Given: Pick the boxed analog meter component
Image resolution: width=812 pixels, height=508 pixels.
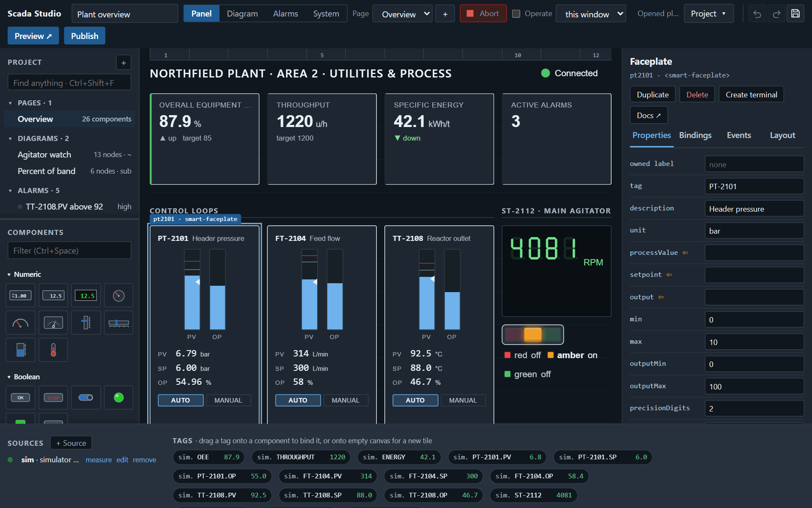Looking at the screenshot, I should [53, 323].
